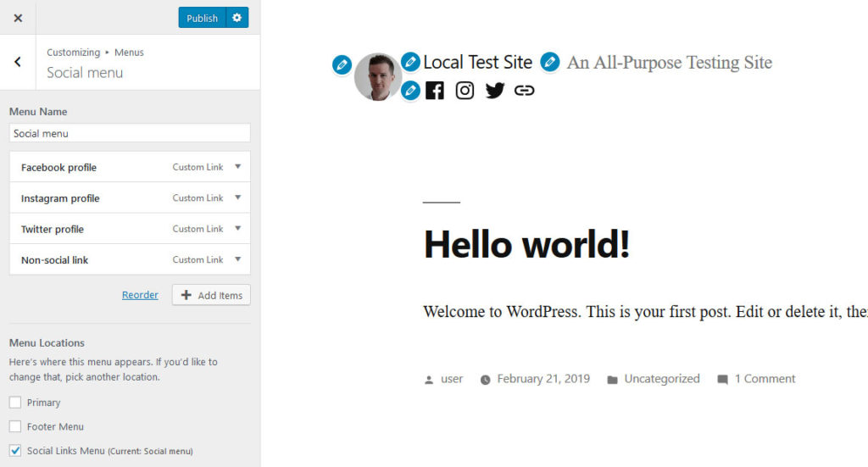Enable the Primary menu location
The width and height of the screenshot is (868, 467).
(15, 403)
